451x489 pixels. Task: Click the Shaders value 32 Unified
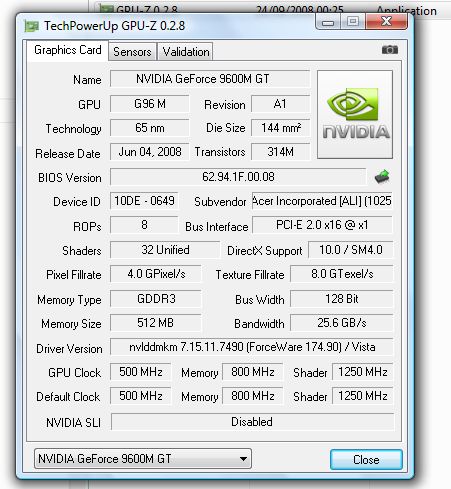pos(165,250)
